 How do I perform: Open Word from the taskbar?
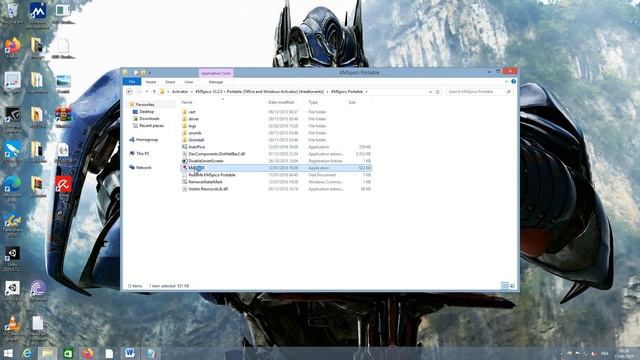130,353
